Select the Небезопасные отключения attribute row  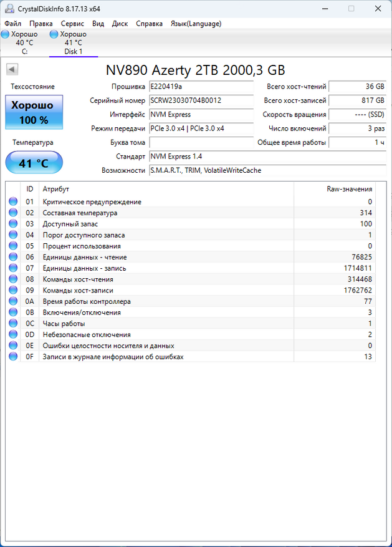[x=191, y=334]
